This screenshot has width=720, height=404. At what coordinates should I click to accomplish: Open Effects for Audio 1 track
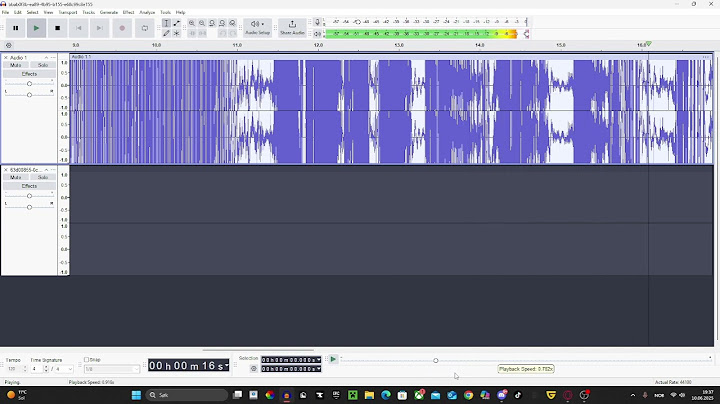pyautogui.click(x=29, y=74)
